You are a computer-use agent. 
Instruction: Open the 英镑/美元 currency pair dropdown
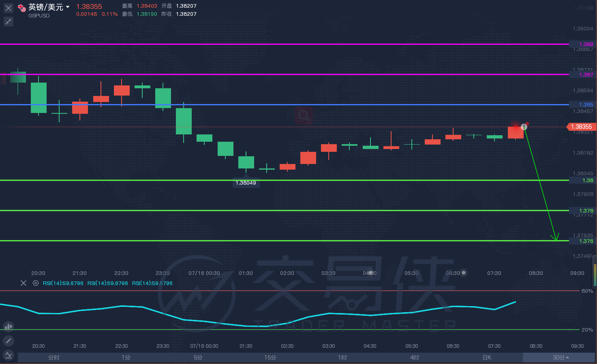(x=68, y=7)
